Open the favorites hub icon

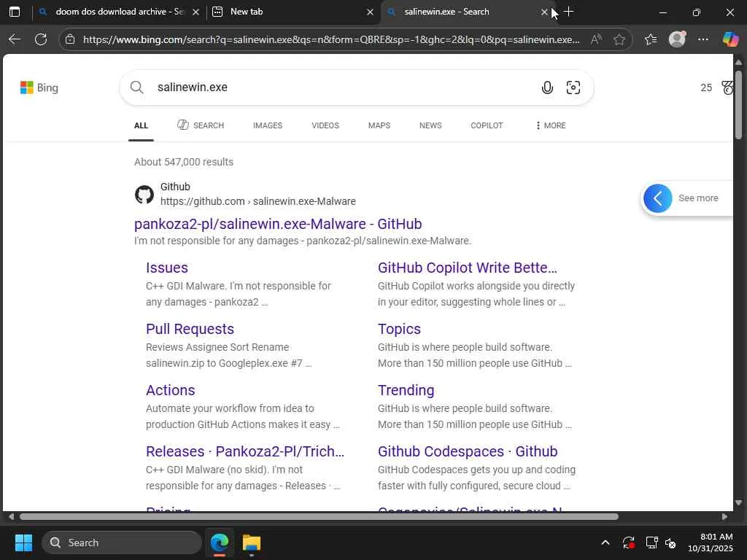click(x=651, y=39)
